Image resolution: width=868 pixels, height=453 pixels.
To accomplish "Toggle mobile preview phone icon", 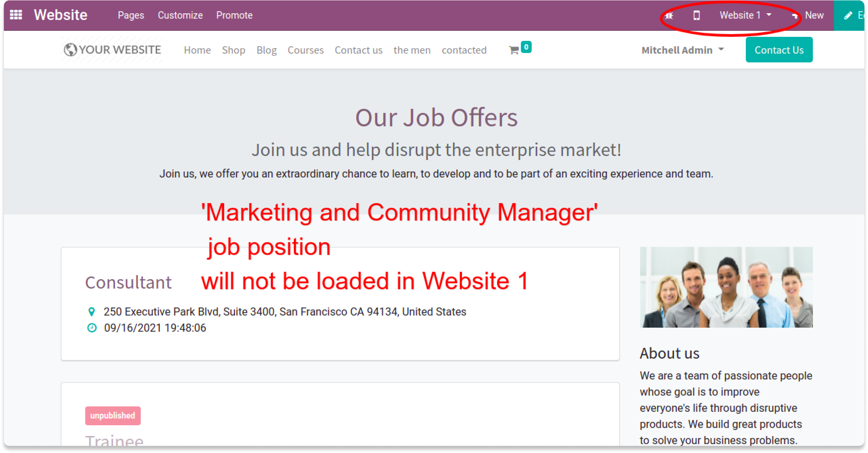I will coord(697,16).
